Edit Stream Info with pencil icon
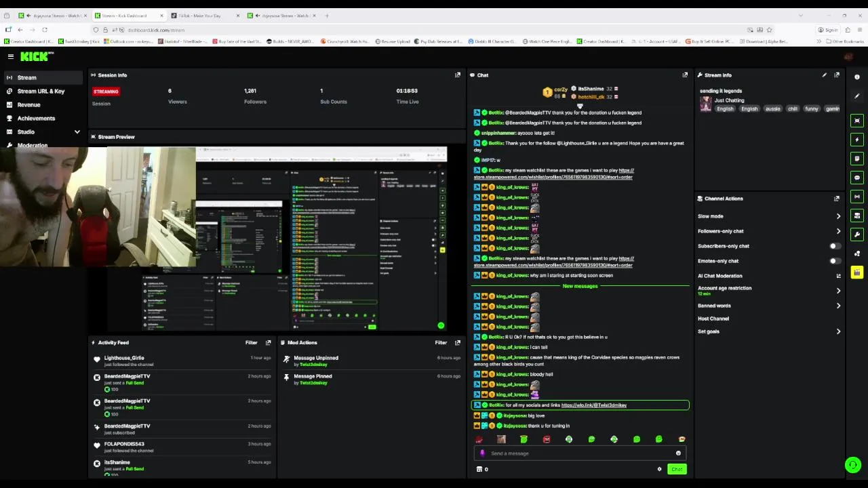 (825, 75)
